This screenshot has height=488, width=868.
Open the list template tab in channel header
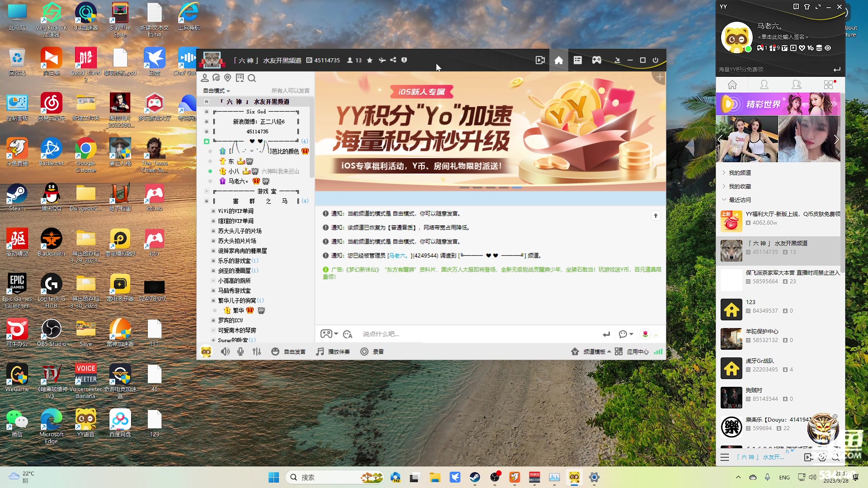point(578,60)
